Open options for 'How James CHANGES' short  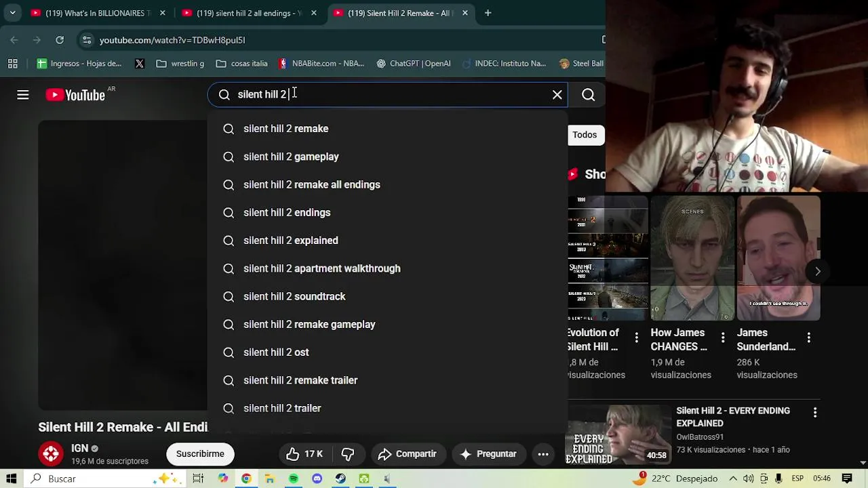(723, 338)
